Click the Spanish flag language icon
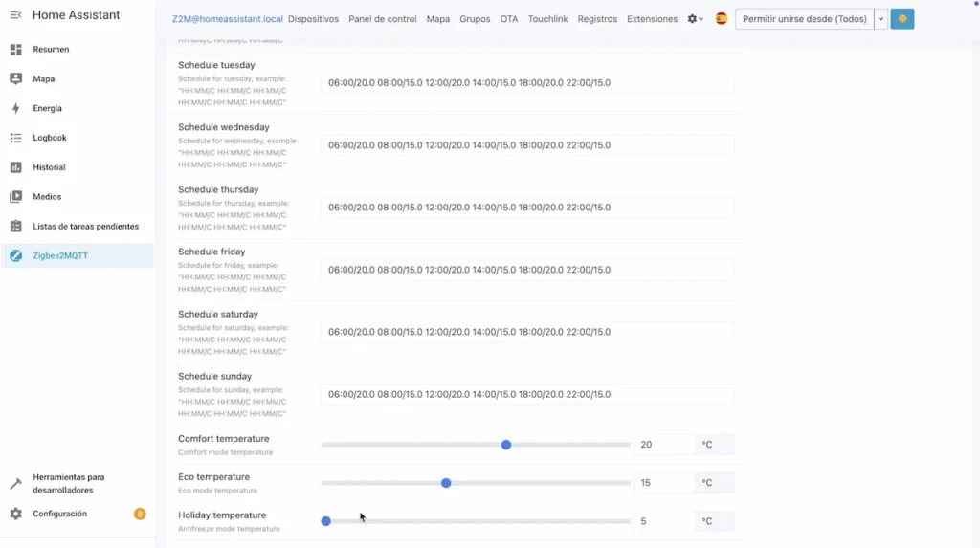Image resolution: width=980 pixels, height=548 pixels. point(722,19)
